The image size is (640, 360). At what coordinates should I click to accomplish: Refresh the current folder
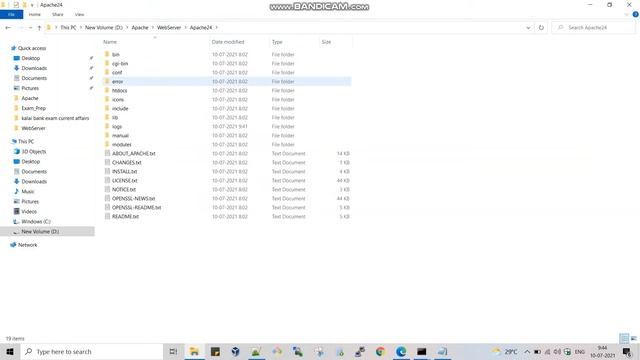point(541,27)
